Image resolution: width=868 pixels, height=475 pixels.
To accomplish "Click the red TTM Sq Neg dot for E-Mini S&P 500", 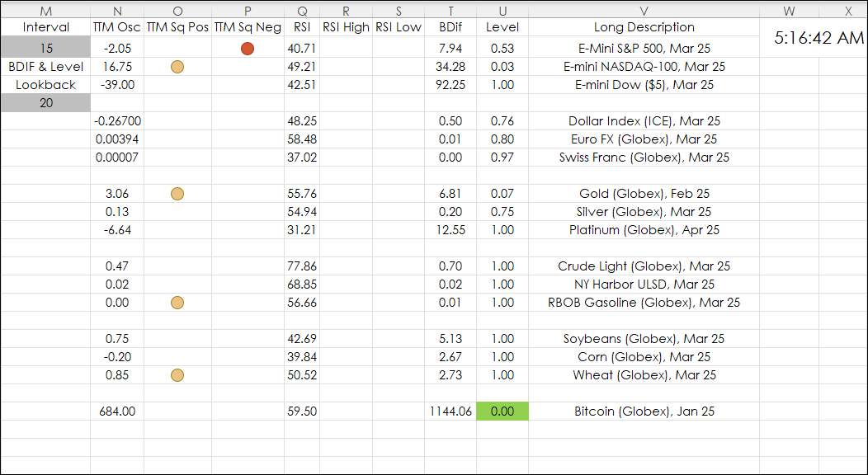I will [247, 49].
